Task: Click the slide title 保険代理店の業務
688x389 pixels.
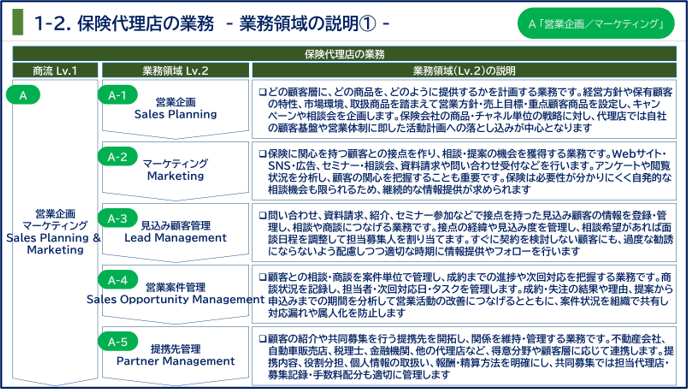Action: [x=211, y=24]
